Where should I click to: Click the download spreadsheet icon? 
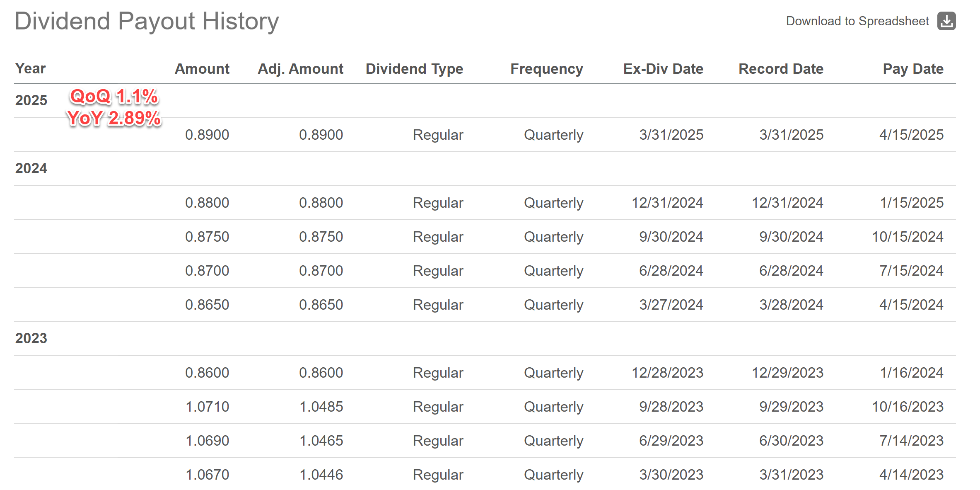(x=946, y=21)
